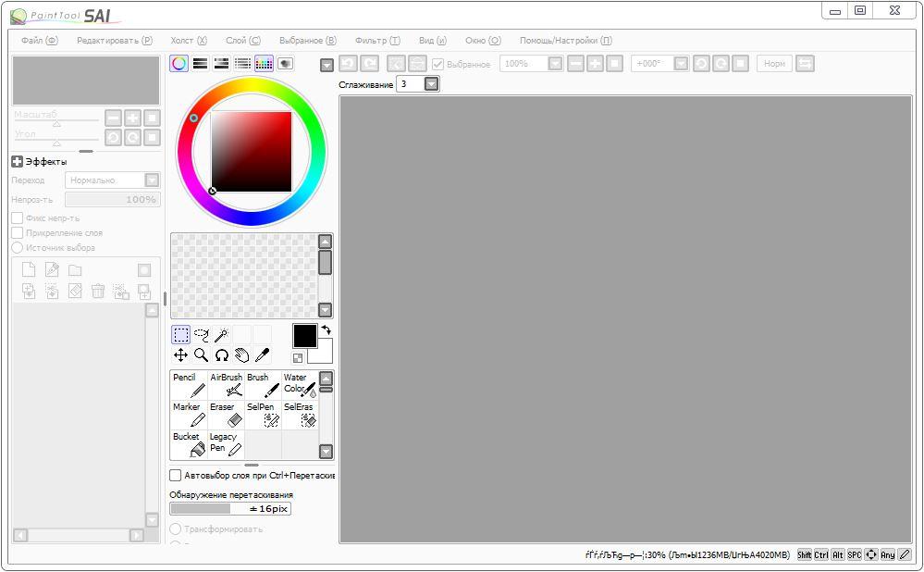
Task: Click the white background color swatch
Action: [324, 355]
